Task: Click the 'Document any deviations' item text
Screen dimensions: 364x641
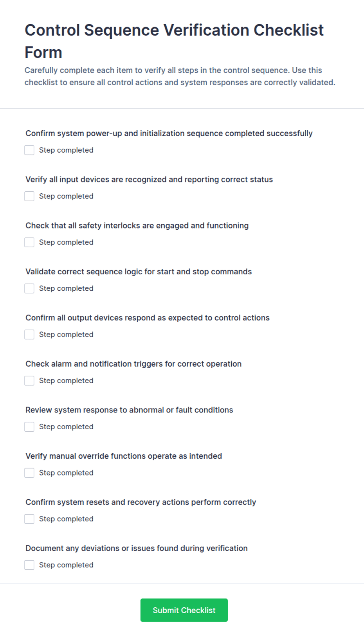Action: tap(137, 548)
